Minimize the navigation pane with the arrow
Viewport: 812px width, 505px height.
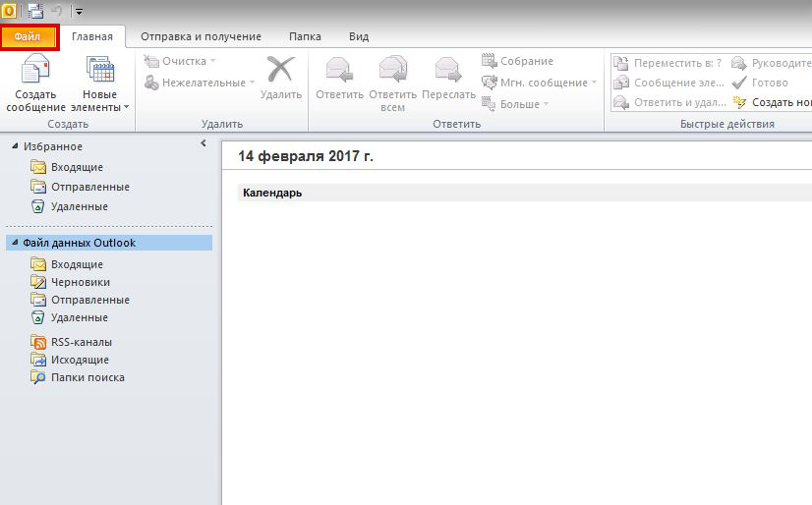[203, 143]
